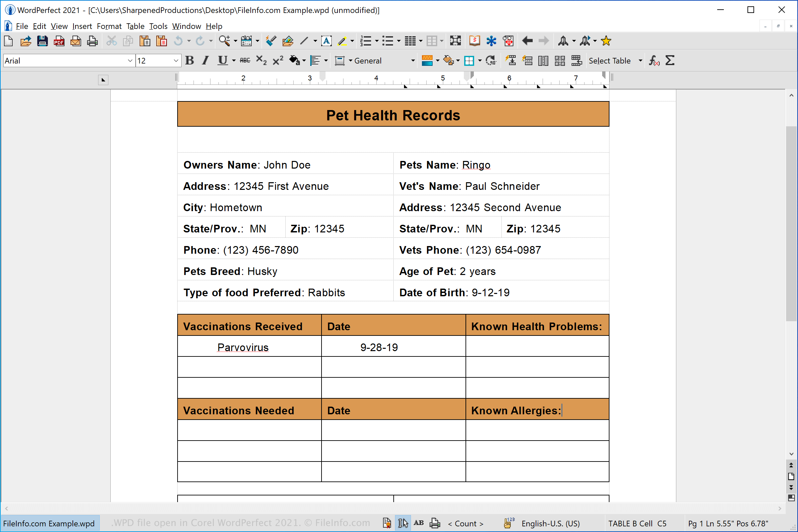The width and height of the screenshot is (798, 532).
Task: Click the Bold formatting icon
Action: tap(190, 60)
